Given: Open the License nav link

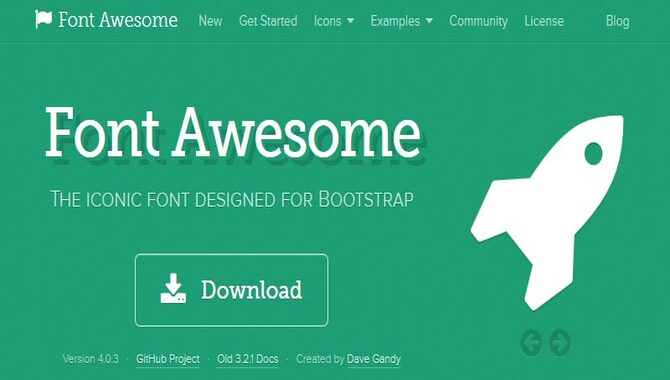Looking at the screenshot, I should (x=544, y=21).
